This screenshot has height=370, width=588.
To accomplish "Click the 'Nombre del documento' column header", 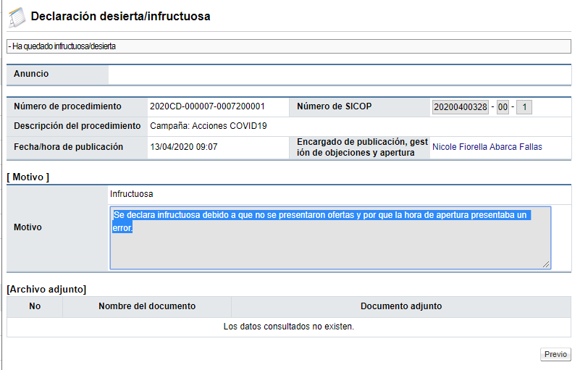I will (x=147, y=306).
